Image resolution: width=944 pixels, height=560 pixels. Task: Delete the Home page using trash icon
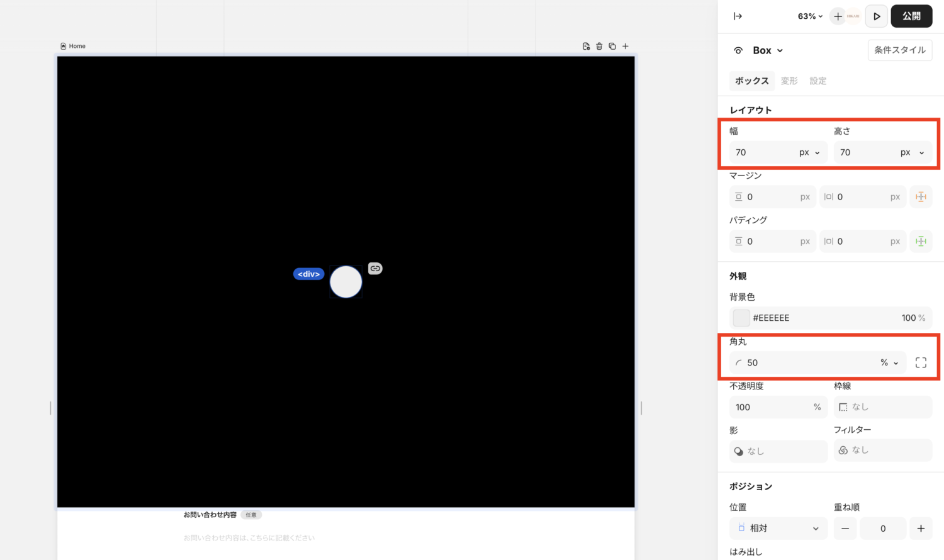599,46
